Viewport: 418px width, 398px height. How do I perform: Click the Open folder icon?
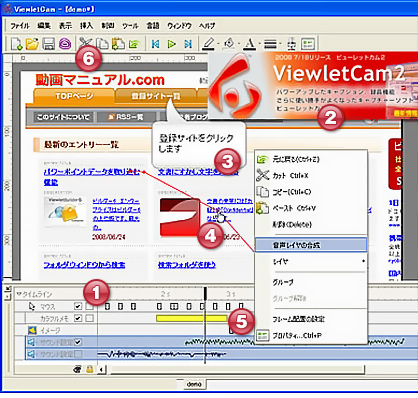(32, 44)
